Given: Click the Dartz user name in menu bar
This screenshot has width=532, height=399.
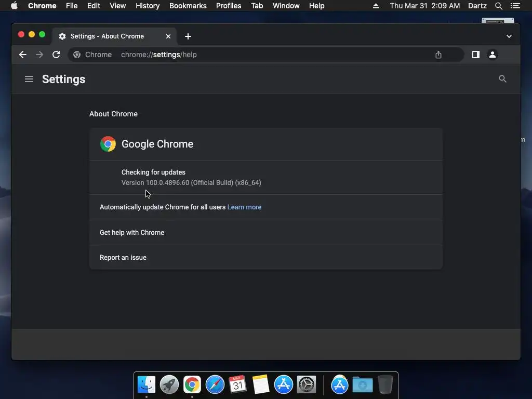Looking at the screenshot, I should point(477,6).
